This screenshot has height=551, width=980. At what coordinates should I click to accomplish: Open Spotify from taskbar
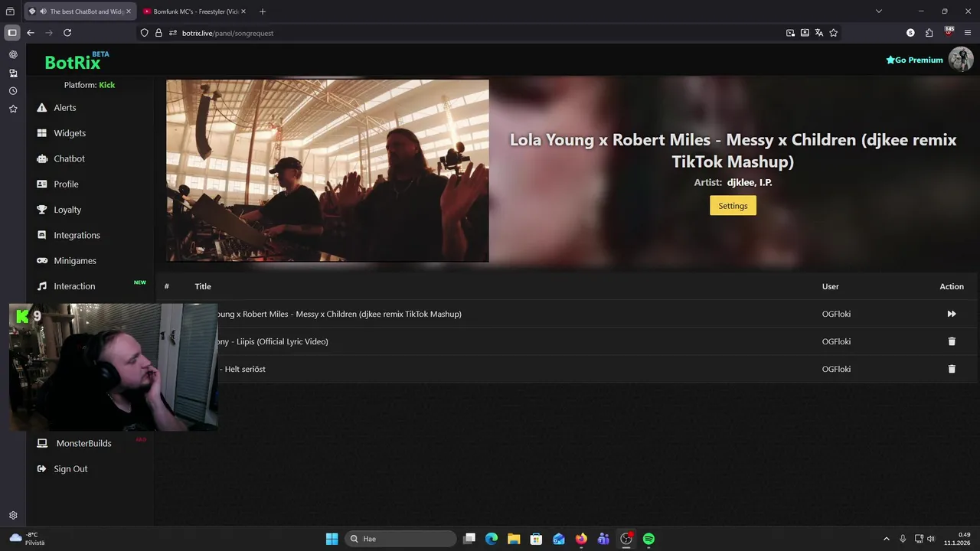click(648, 539)
